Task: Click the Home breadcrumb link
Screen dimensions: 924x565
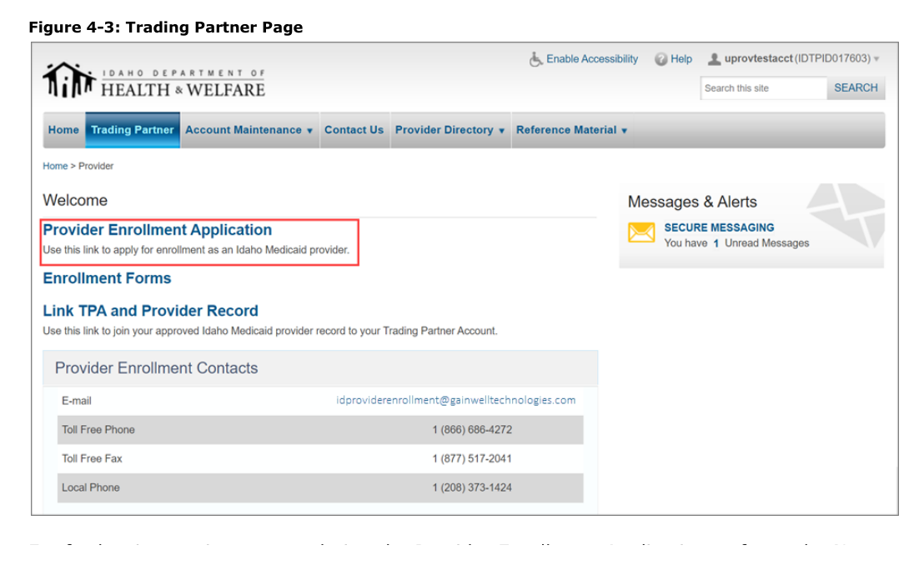Action: pos(55,166)
